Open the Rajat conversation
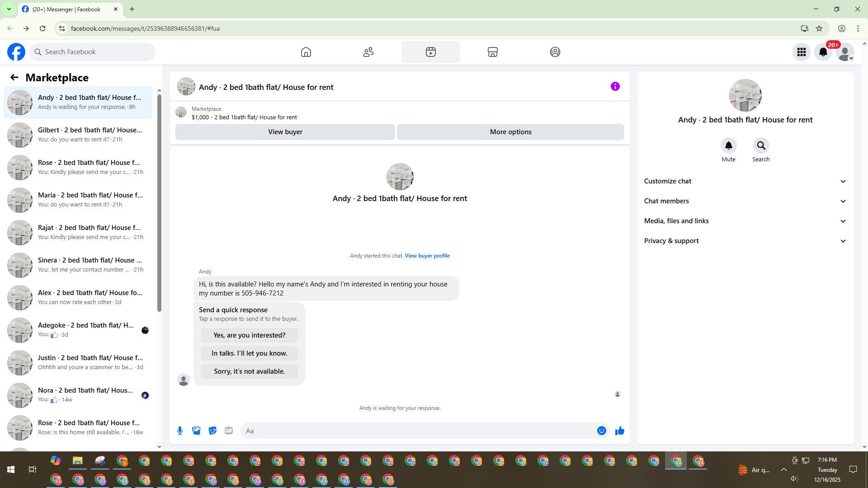This screenshot has height=488, width=868. click(x=78, y=233)
